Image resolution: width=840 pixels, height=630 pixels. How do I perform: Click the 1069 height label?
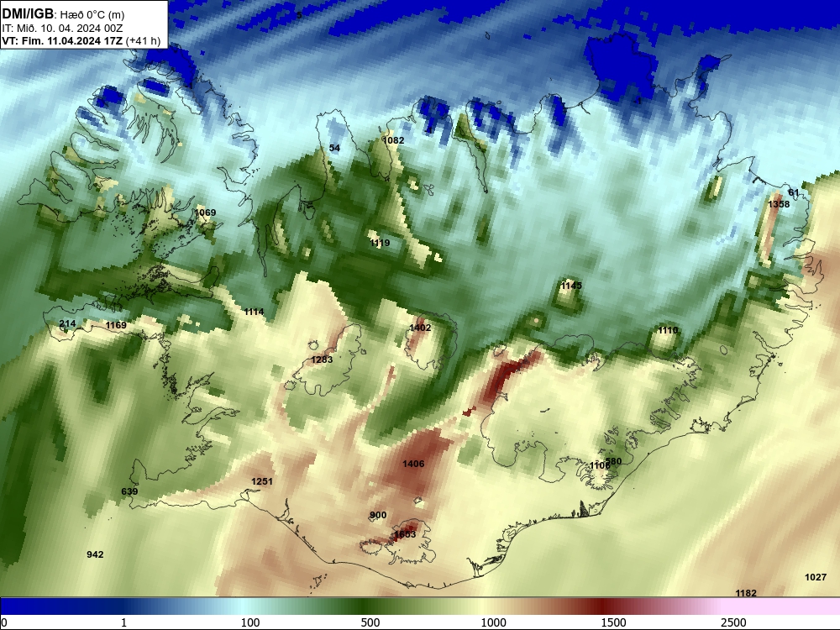pyautogui.click(x=205, y=213)
